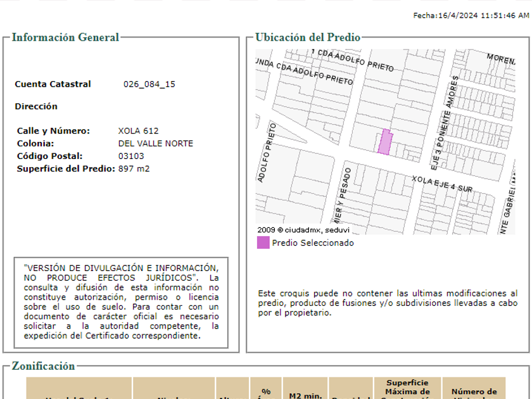Click the Predio Seleccionado purple legend swatch
This screenshot has width=532, height=399.
(263, 243)
